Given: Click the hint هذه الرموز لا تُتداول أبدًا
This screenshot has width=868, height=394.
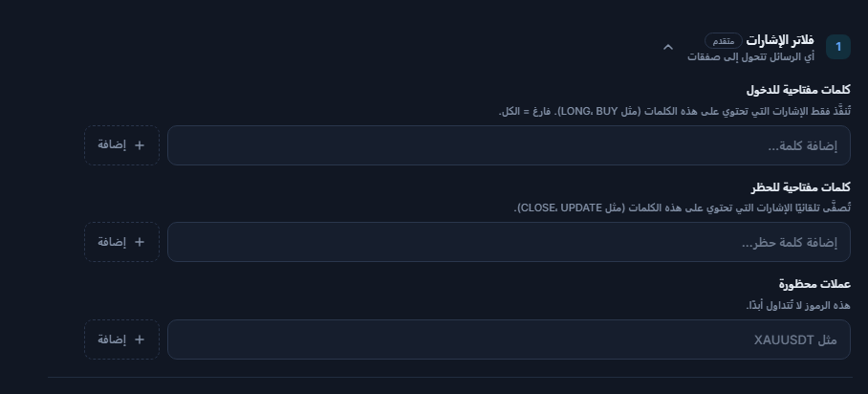Looking at the screenshot, I should click(797, 305).
